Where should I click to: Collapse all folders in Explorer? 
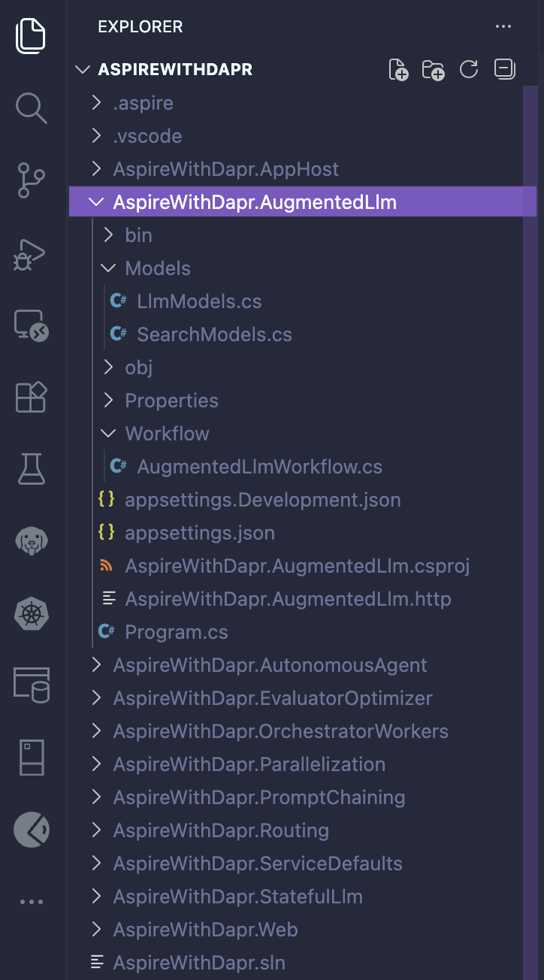click(504, 70)
